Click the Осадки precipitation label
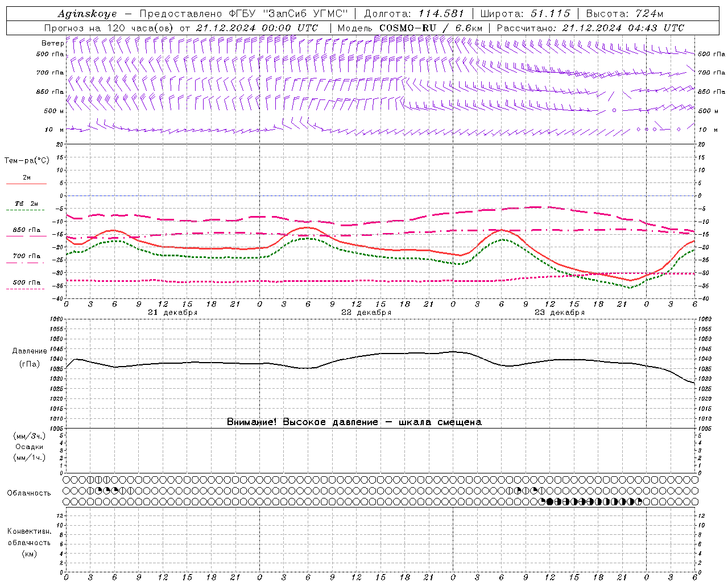Screen dimensions: 728x582 point(30,447)
